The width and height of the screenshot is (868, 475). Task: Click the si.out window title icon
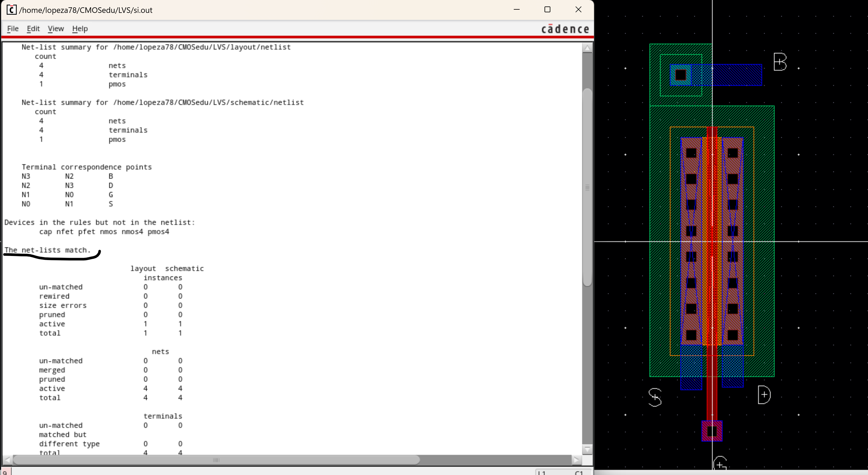tap(11, 10)
